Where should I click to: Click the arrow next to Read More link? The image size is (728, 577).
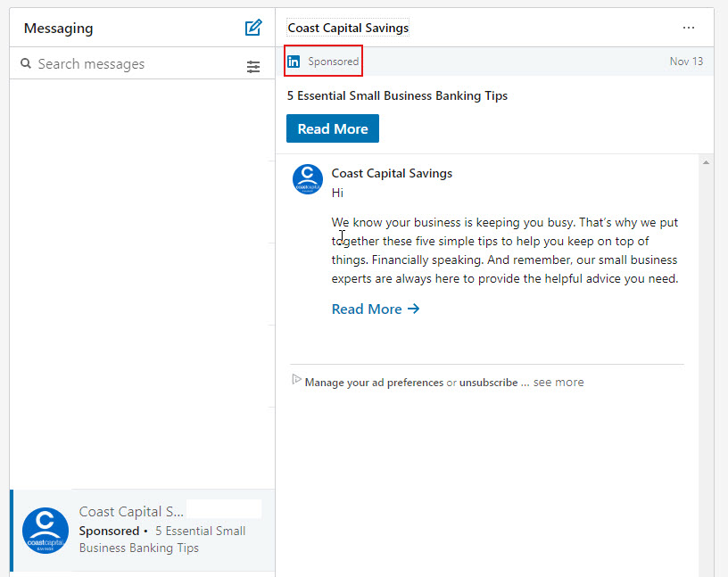tap(414, 309)
